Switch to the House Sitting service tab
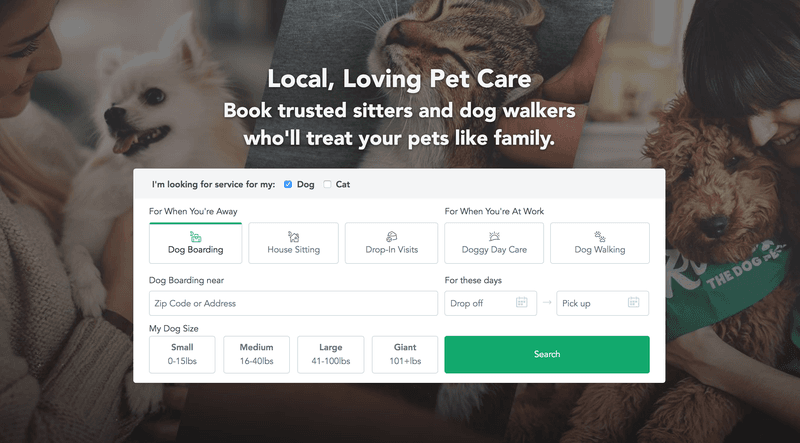Viewport: 800px width, 443px height. click(x=293, y=243)
